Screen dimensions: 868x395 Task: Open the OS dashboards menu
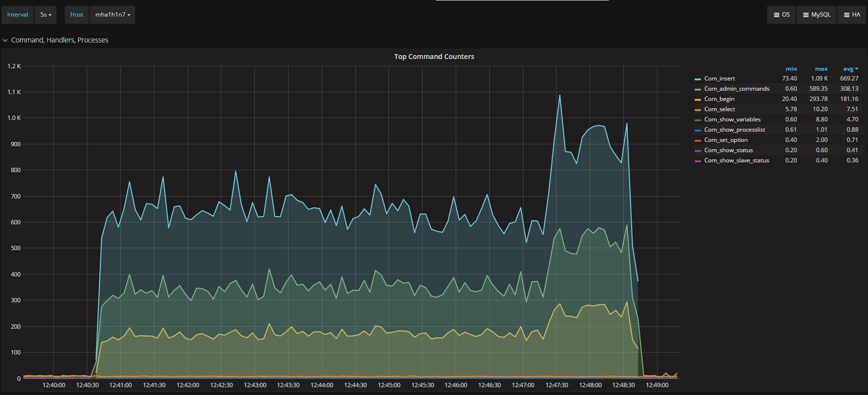(781, 15)
